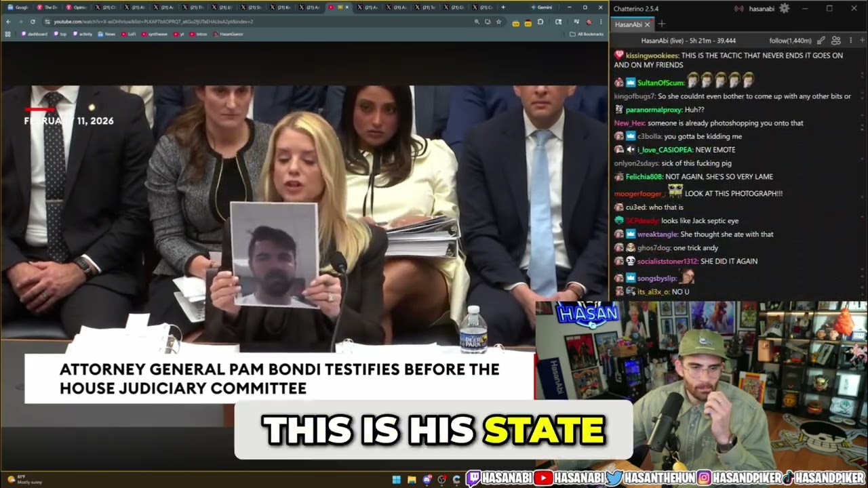Open OBS Studio from the taskbar

click(x=442, y=480)
